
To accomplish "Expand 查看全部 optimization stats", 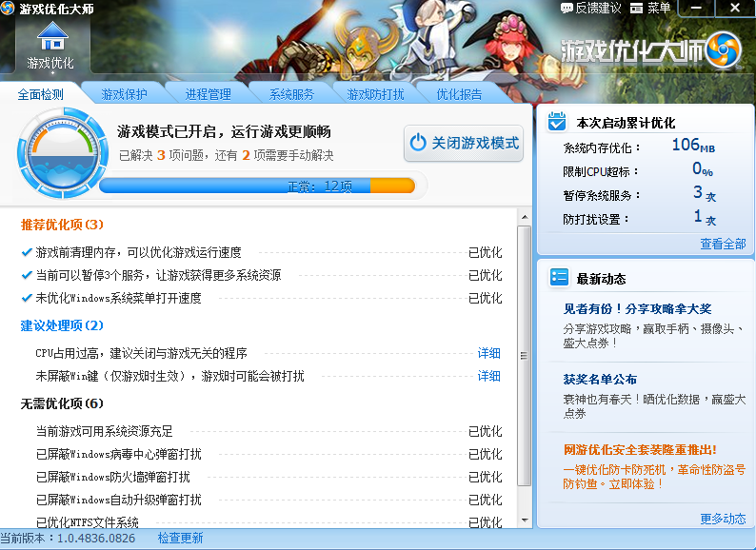I will pos(723,244).
